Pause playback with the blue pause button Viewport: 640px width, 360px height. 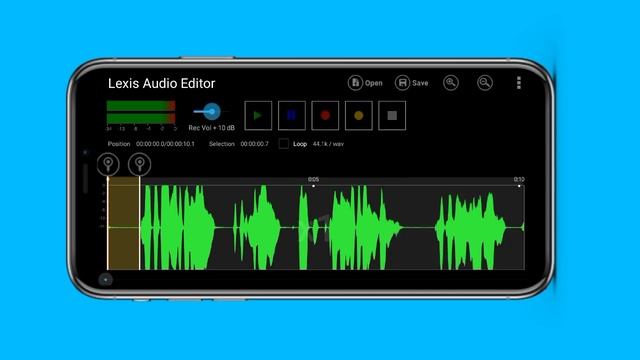291,116
